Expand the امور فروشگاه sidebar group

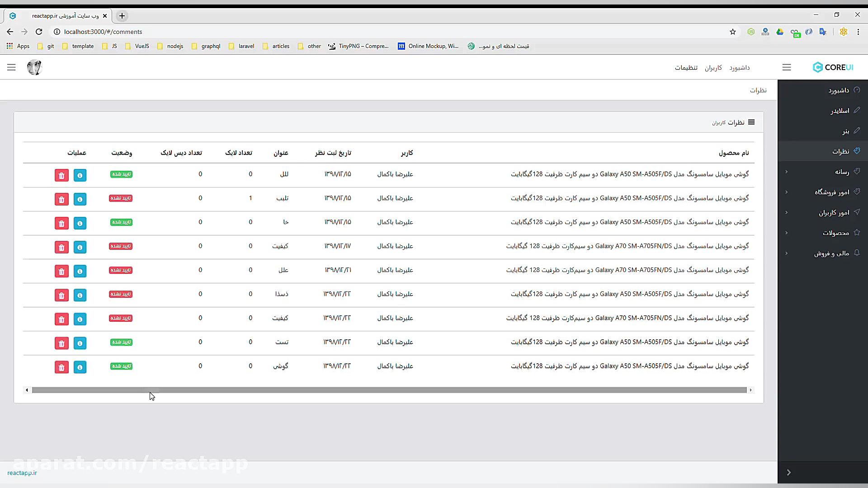click(x=832, y=192)
